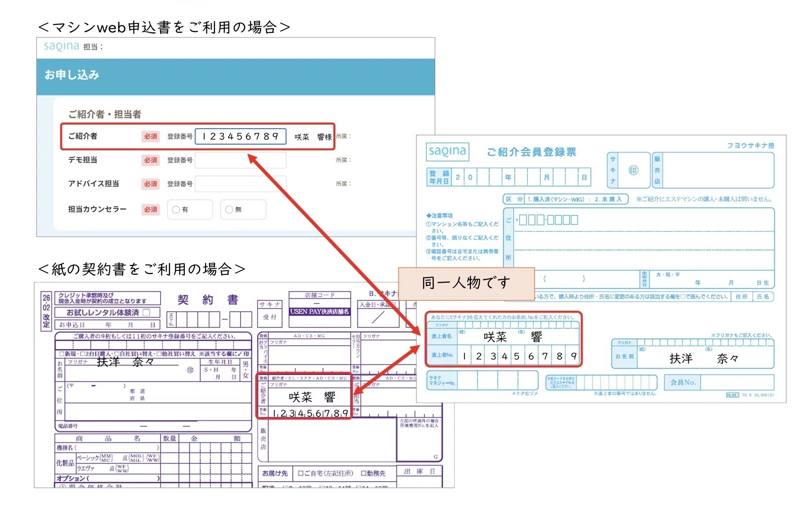Viewport: 812px width, 514px height.
Task: Click the アドバイス担当 registration number field
Action: [241, 184]
